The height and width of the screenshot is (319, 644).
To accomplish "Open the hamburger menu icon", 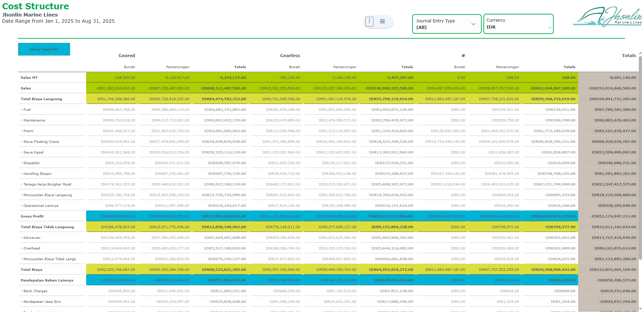I will (x=382, y=21).
